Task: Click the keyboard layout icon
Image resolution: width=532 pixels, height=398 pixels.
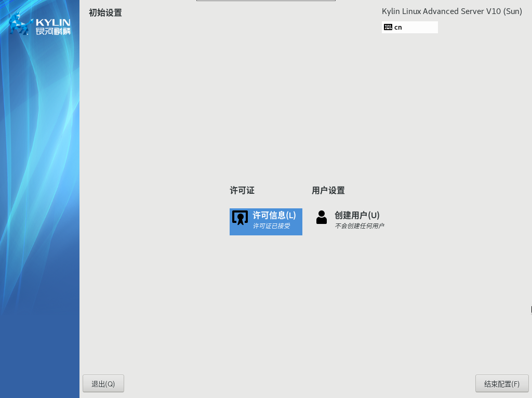Action: pos(388,27)
